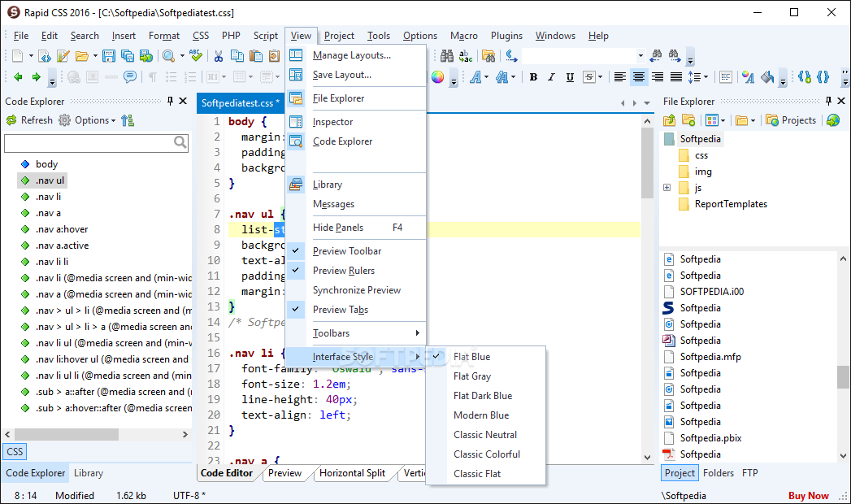Image resolution: width=851 pixels, height=504 pixels.
Task: Click the Find in Files folder icon
Action: pyautogui.click(x=488, y=56)
